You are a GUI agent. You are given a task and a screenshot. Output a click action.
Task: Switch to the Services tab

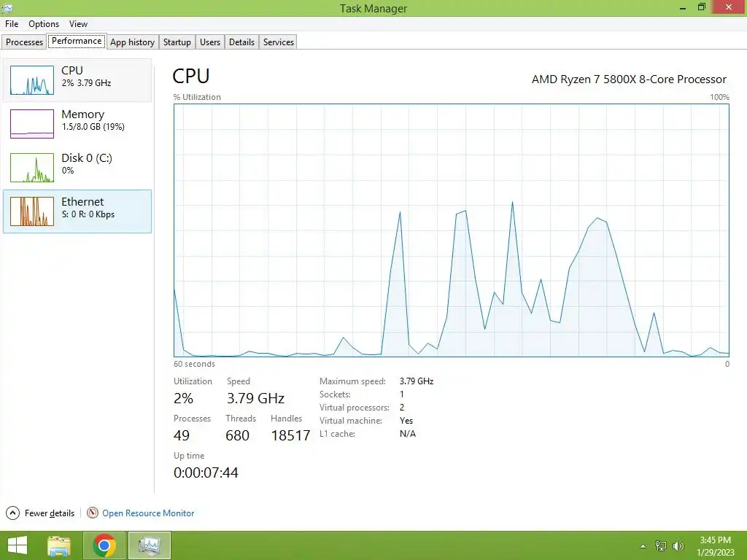[x=278, y=42]
